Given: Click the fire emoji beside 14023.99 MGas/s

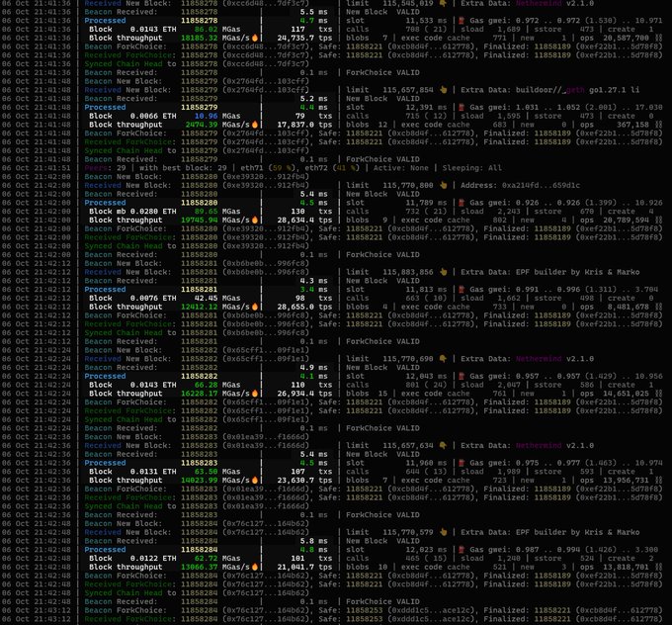Looking at the screenshot, I should (255, 480).
